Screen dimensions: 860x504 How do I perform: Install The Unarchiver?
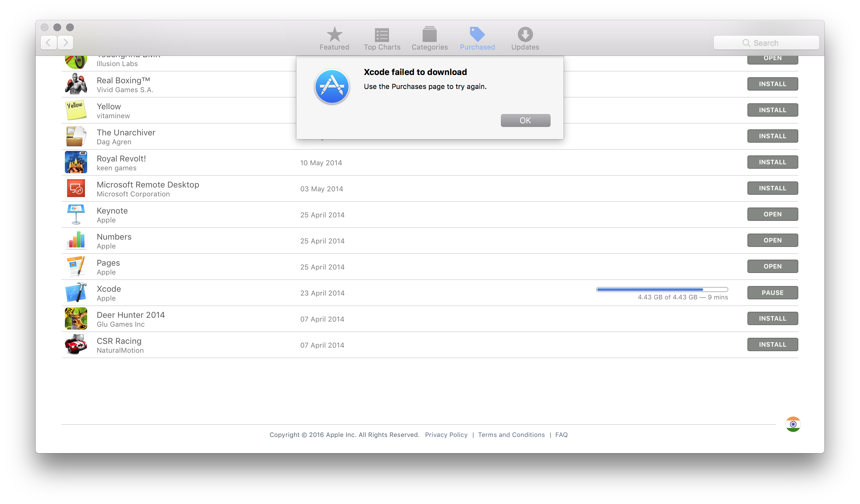(772, 136)
